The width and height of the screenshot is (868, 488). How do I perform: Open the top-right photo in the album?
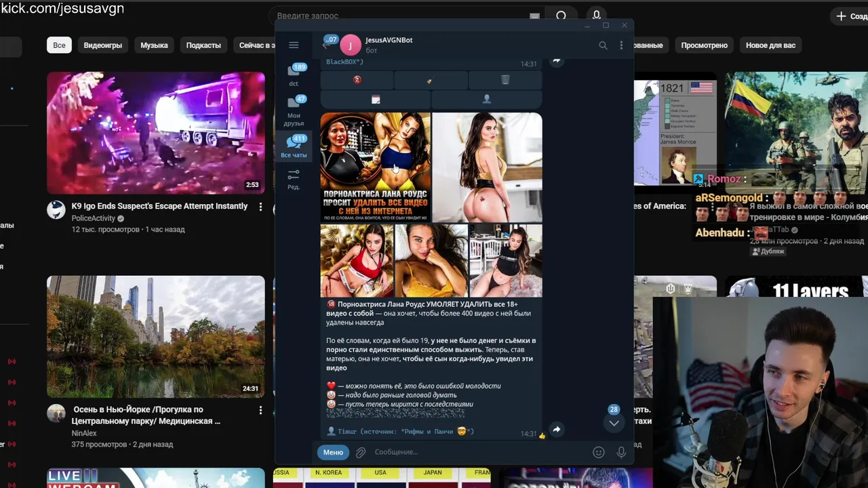(487, 167)
